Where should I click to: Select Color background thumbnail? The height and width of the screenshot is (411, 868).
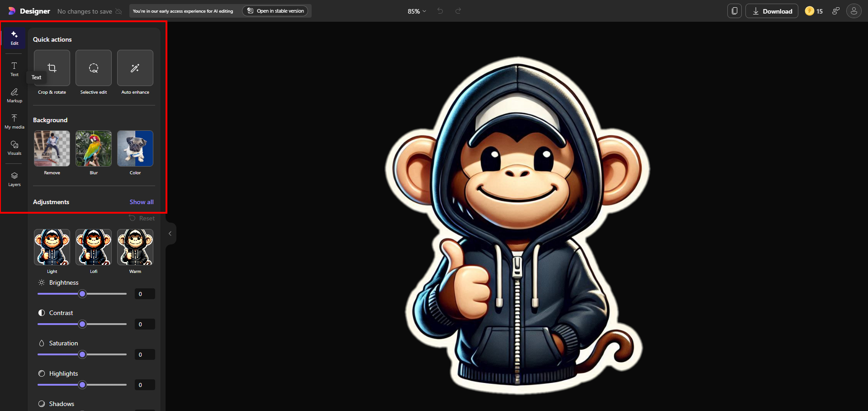coord(135,148)
